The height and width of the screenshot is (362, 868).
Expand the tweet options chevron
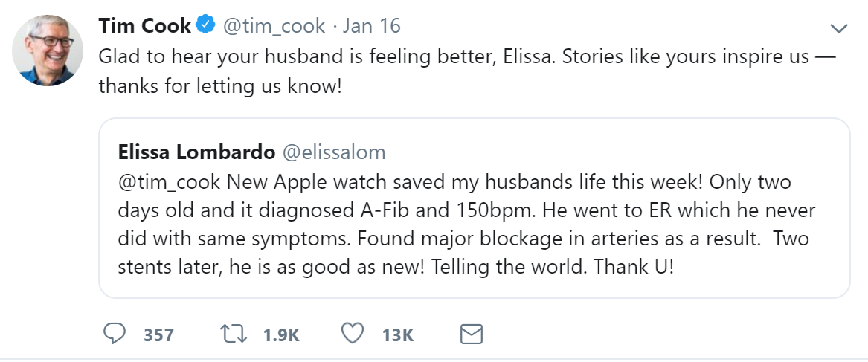(x=839, y=29)
